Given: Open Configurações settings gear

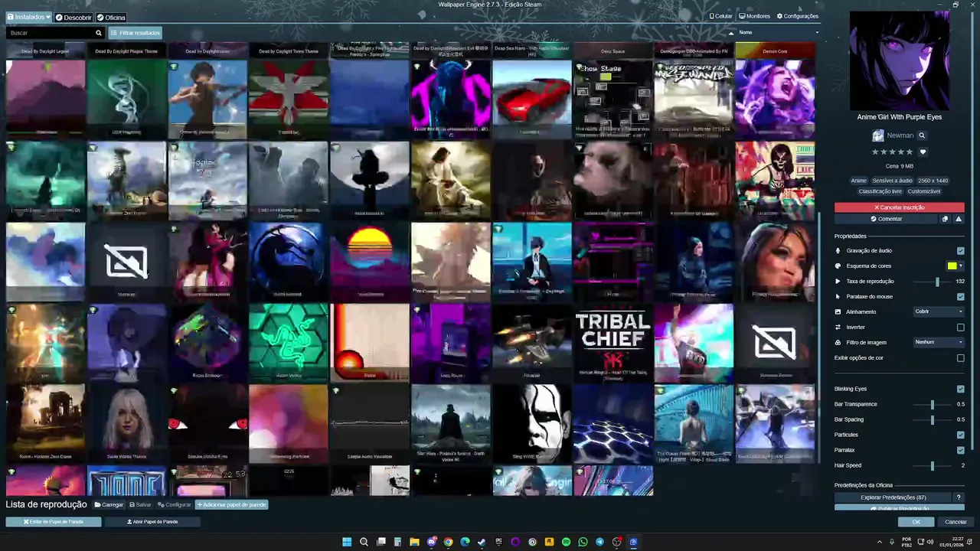Looking at the screenshot, I should (x=797, y=16).
